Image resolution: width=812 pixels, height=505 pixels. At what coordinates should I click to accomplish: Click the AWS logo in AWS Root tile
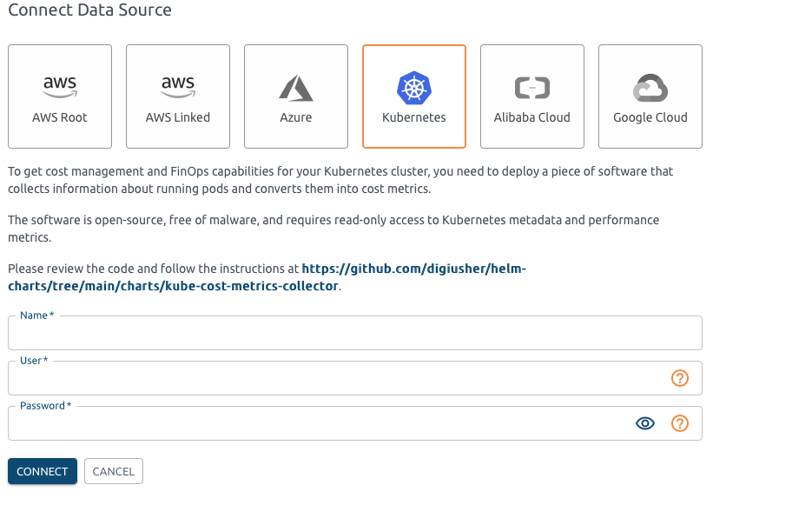point(60,87)
